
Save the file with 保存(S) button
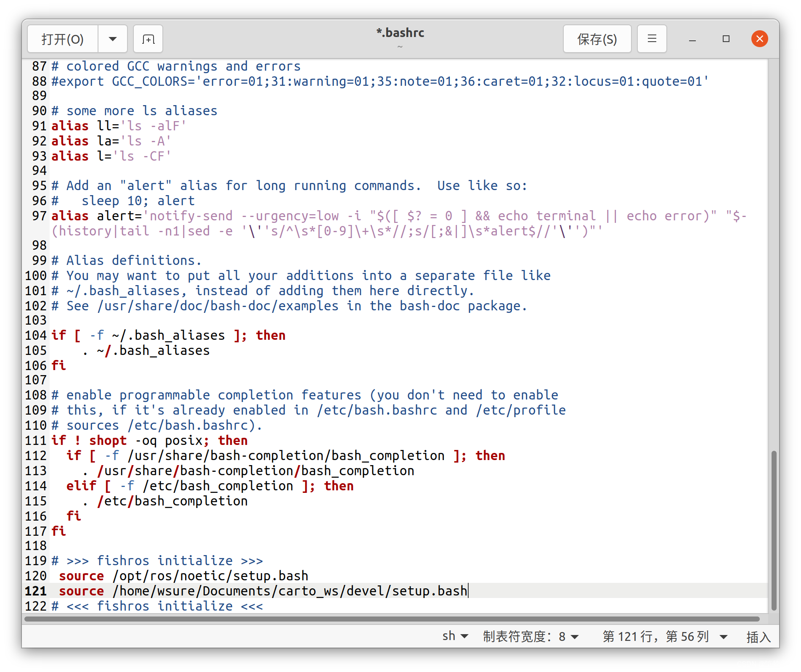(597, 39)
